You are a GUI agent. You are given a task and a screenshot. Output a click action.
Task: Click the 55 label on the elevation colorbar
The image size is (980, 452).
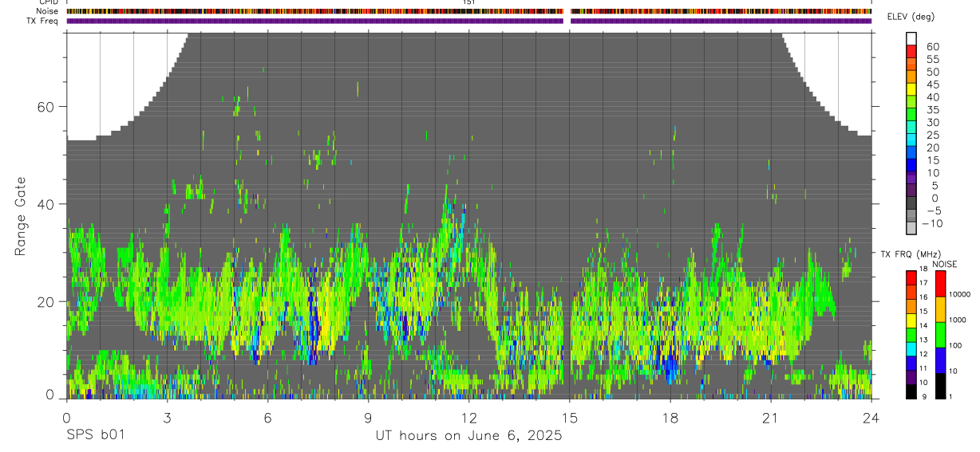click(932, 59)
